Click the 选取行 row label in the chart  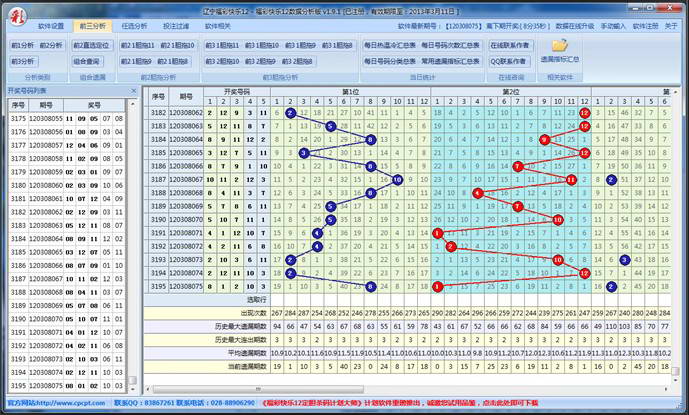[x=257, y=300]
